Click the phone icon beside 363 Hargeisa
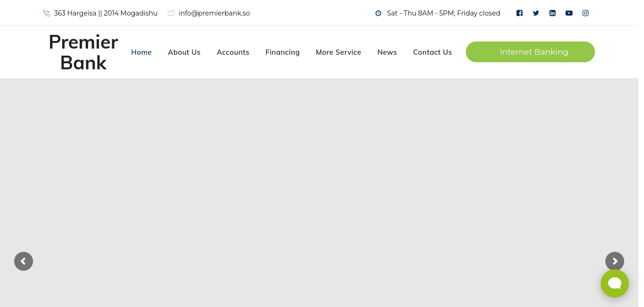Viewport: 644px width, 307px height. (x=47, y=13)
